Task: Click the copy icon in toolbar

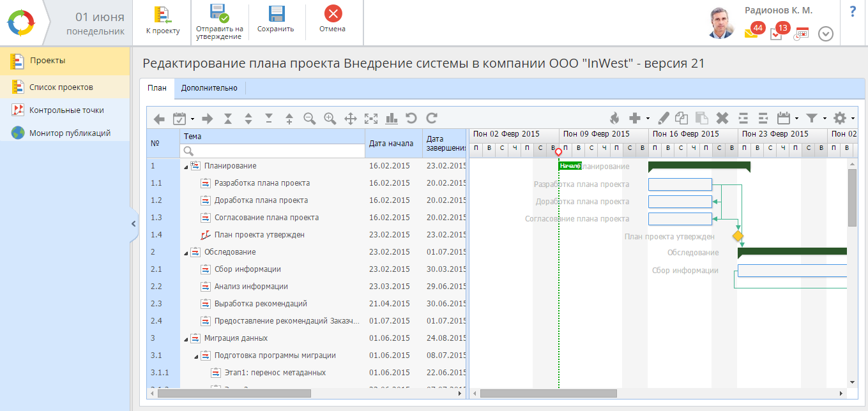Action: 681,118
